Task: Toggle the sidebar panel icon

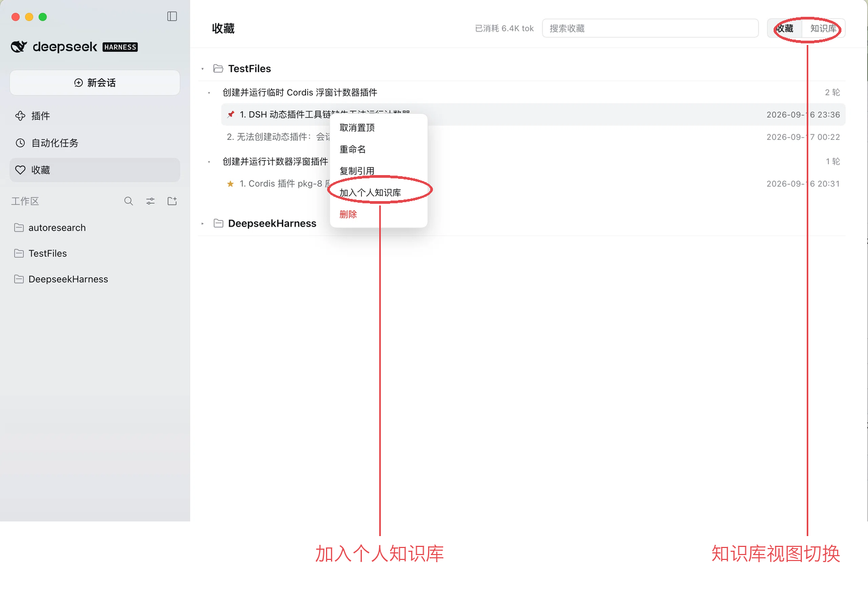Action: click(x=172, y=16)
